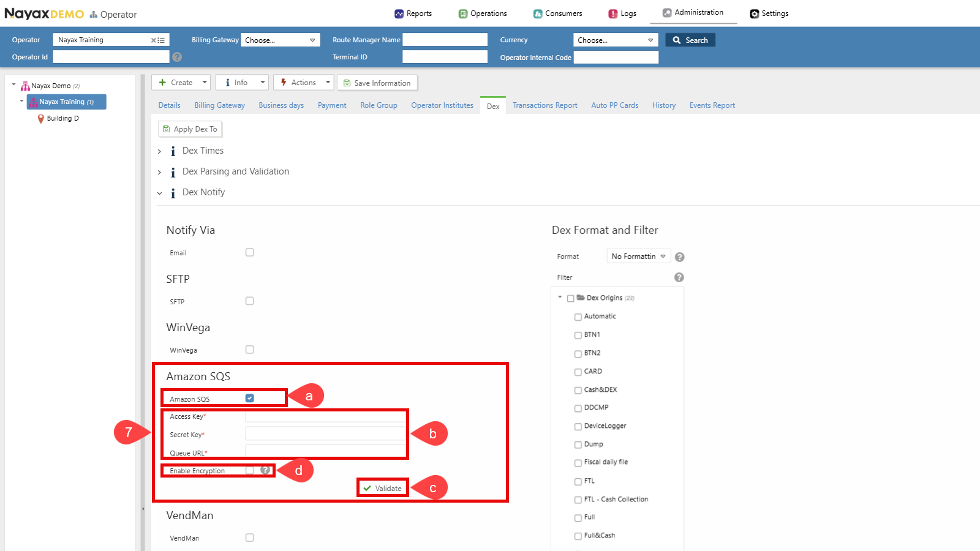Switch to the Events Report tab
Screen dimensions: 980x551
point(712,105)
